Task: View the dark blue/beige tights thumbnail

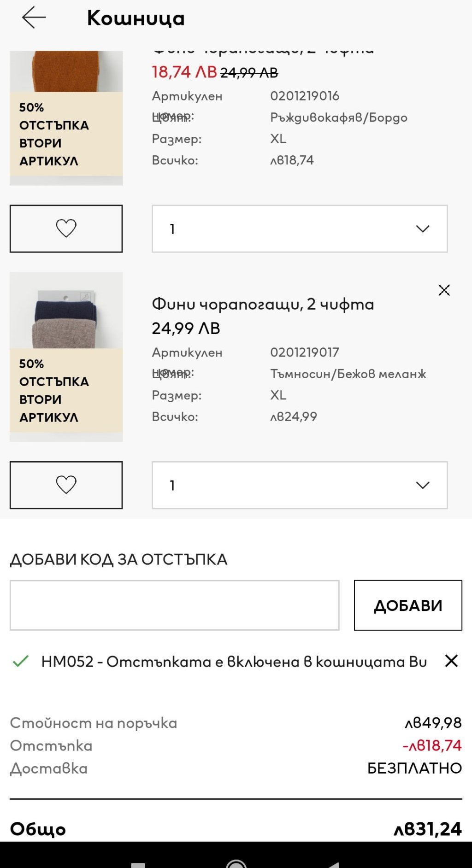Action: pos(66,311)
